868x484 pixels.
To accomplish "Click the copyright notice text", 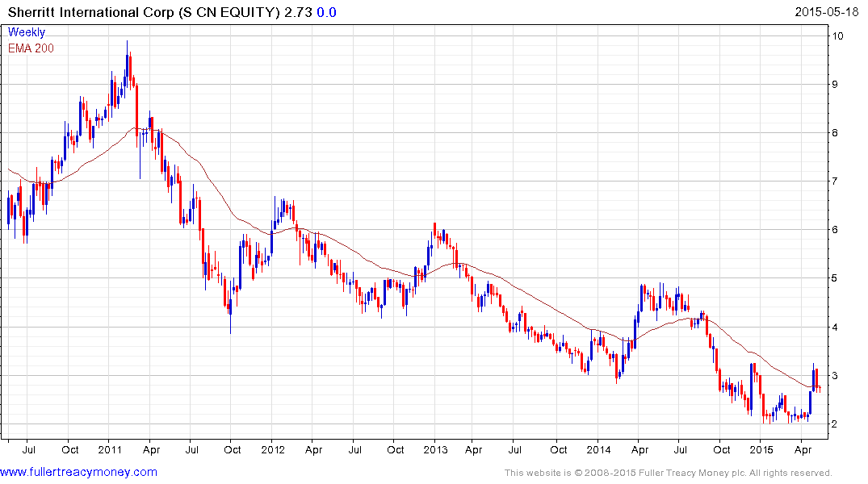I will pyautogui.click(x=669, y=473).
